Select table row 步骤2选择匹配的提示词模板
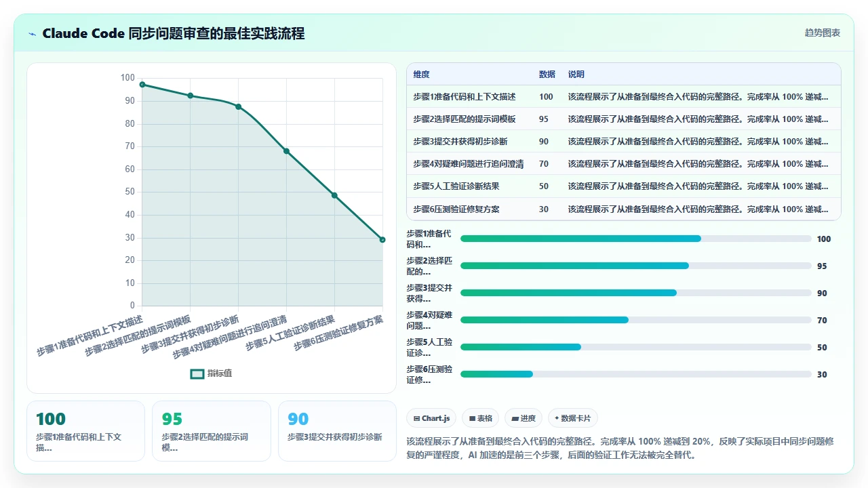The height and width of the screenshot is (488, 868). coord(623,119)
